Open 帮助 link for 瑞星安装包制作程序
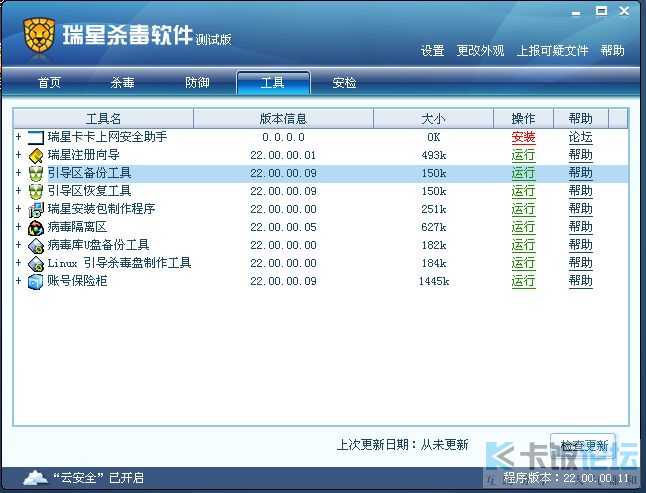This screenshot has width=646, height=493. [580, 209]
